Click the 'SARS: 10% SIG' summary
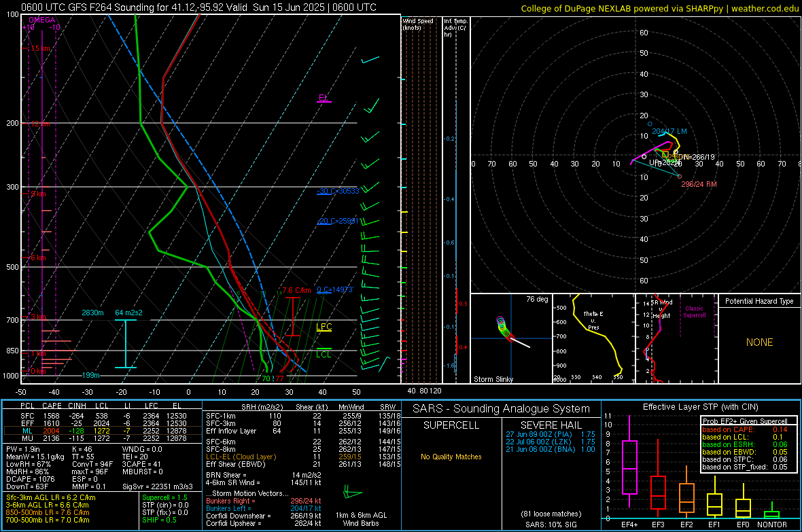 [x=551, y=525]
